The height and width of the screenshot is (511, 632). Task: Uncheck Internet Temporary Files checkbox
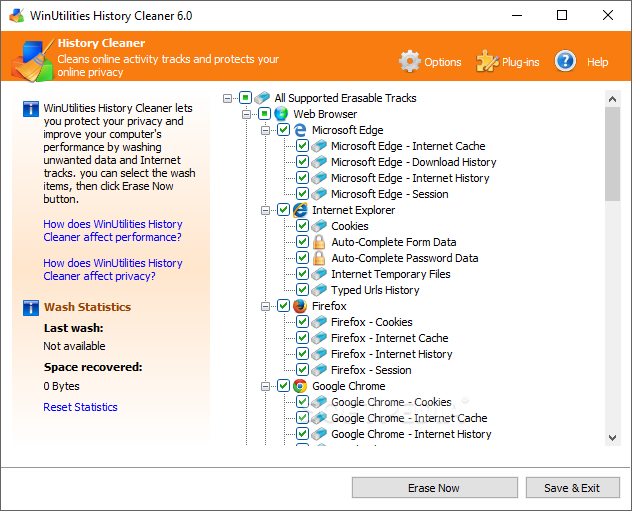302,274
